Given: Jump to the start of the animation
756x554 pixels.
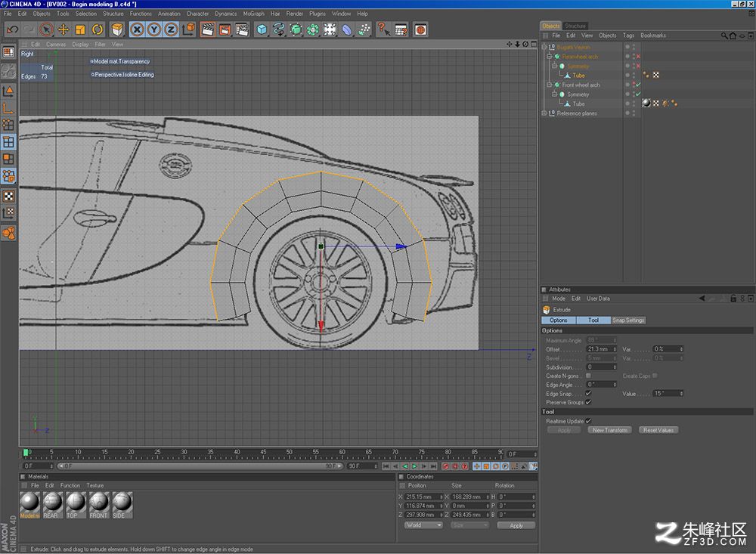Looking at the screenshot, I should point(386,466).
